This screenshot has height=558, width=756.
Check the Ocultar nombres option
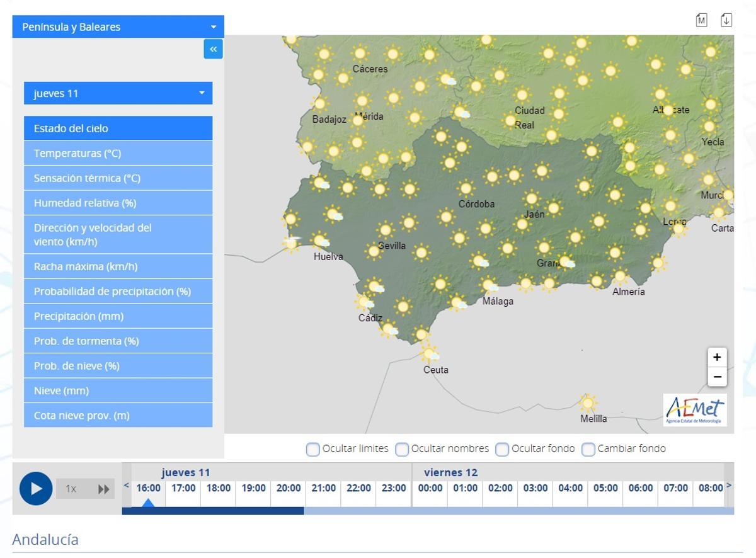[402, 449]
